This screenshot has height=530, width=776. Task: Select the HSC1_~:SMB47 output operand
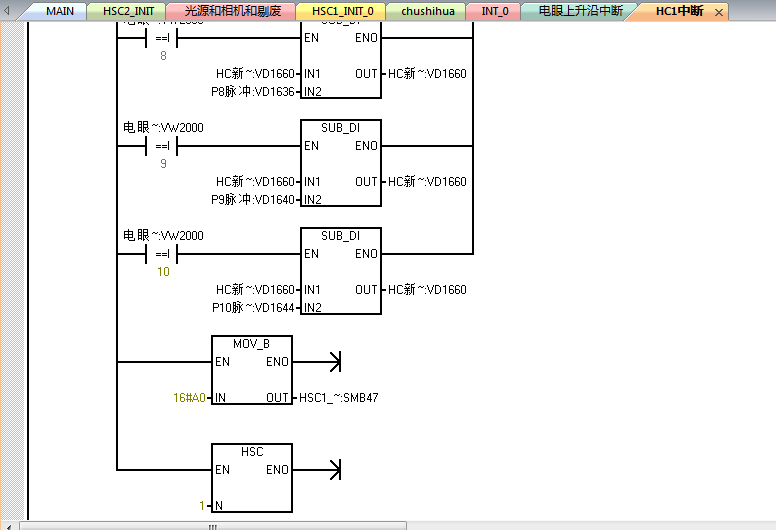339,398
